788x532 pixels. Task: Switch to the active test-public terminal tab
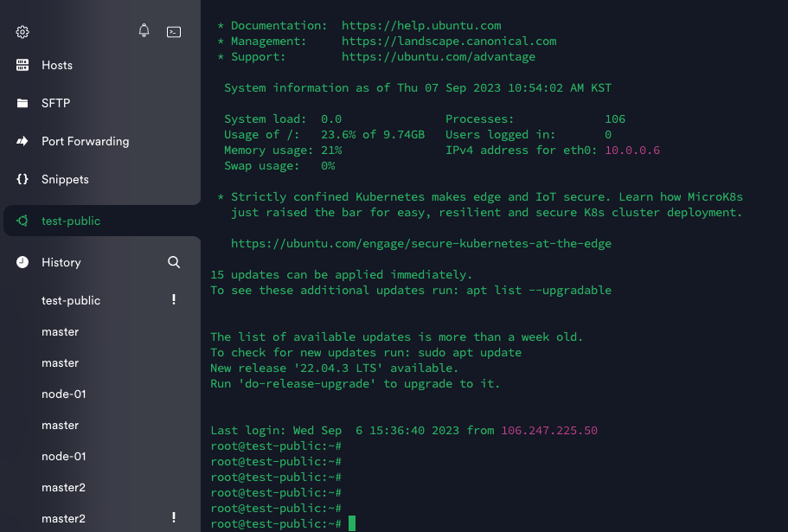coord(102,221)
